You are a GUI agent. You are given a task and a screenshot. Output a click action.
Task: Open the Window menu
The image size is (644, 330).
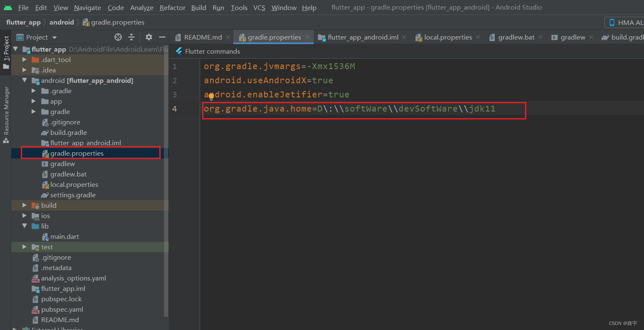tap(284, 7)
